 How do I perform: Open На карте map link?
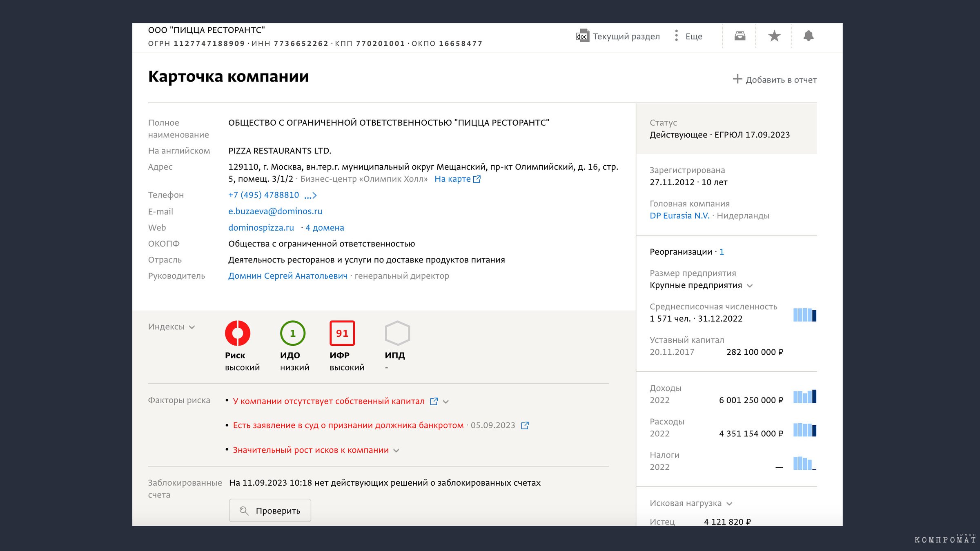tap(452, 179)
